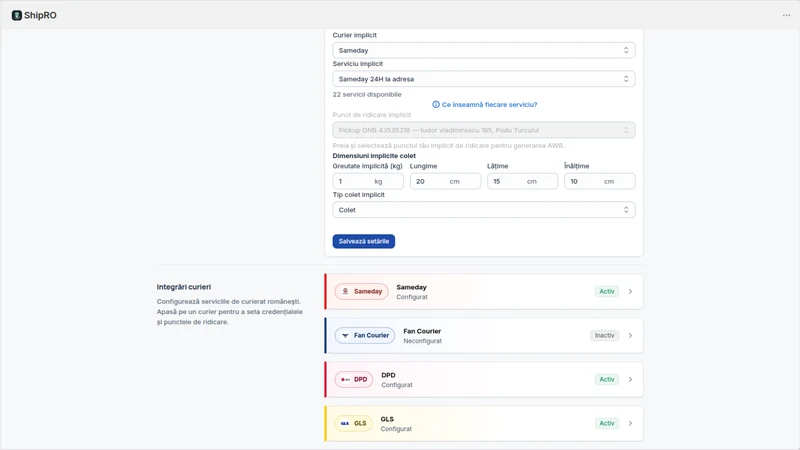The image size is (800, 450).
Task: Expand the Sameday integration chevron
Action: [630, 291]
